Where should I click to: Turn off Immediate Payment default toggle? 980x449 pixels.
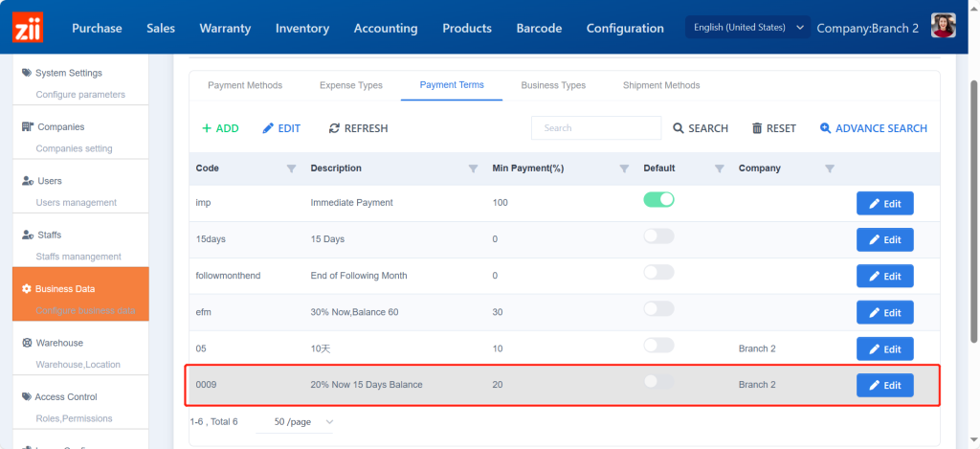pyautogui.click(x=658, y=200)
